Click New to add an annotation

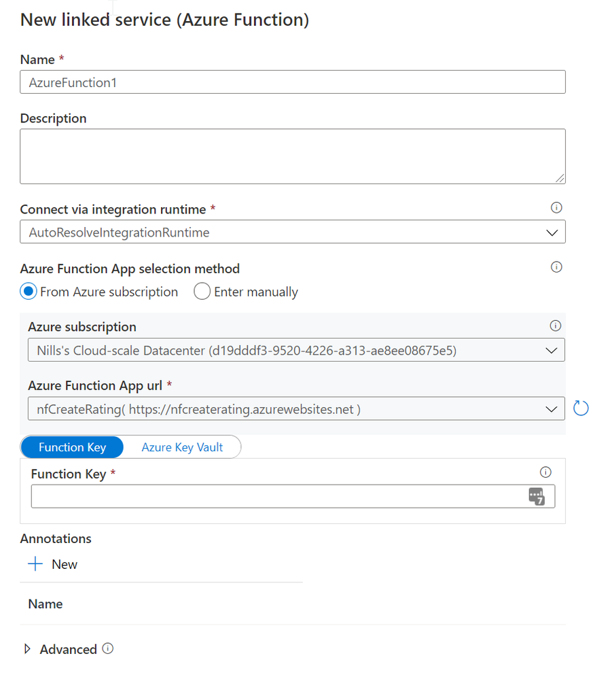(65, 563)
